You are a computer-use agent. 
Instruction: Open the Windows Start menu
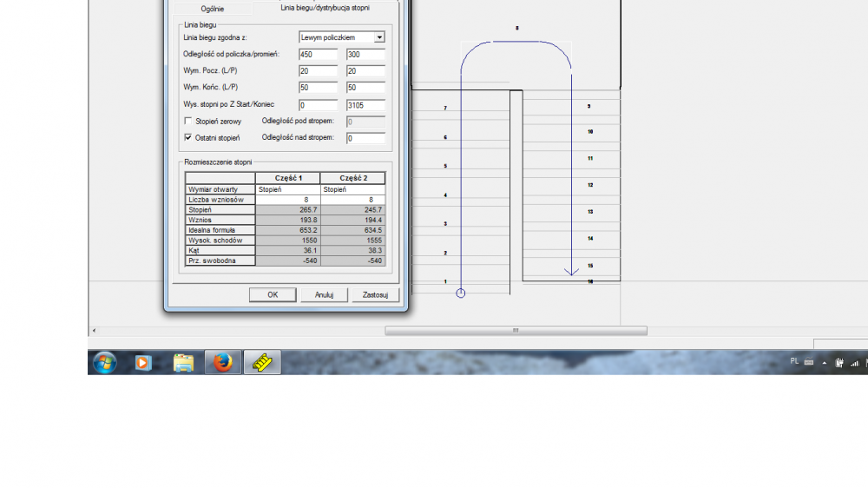[x=104, y=362]
